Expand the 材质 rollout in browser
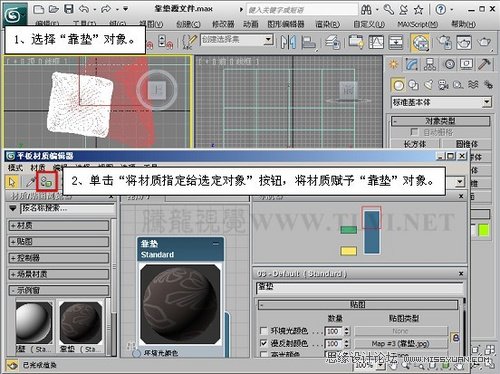The image size is (500, 374). coord(59,226)
